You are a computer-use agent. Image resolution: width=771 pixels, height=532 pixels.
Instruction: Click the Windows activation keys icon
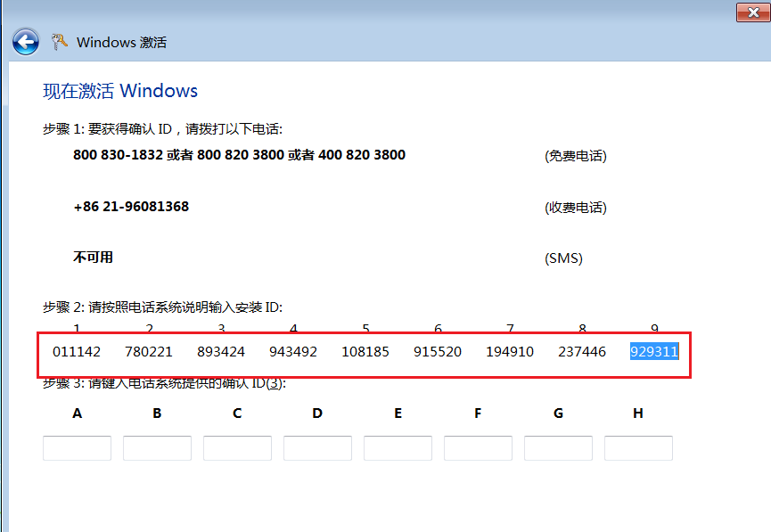(x=59, y=42)
